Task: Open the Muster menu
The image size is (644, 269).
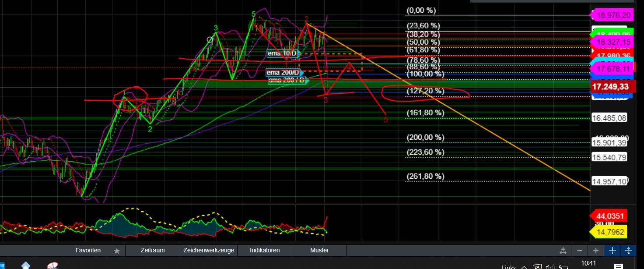Action: [x=319, y=250]
